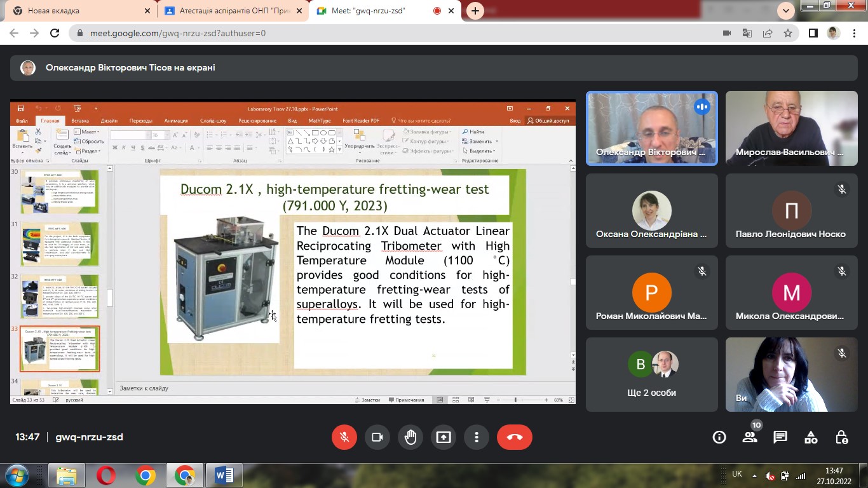
Task: Expand the tab search chevron in Chrome
Action: (786, 11)
